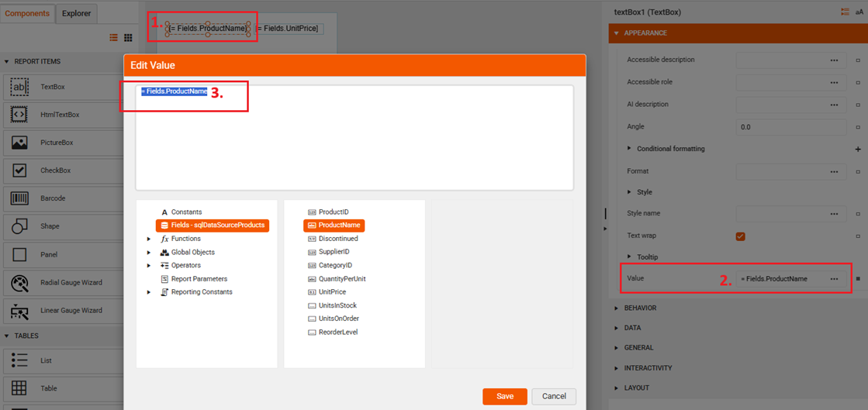
Task: Select the Barcode report item icon
Action: [19, 198]
